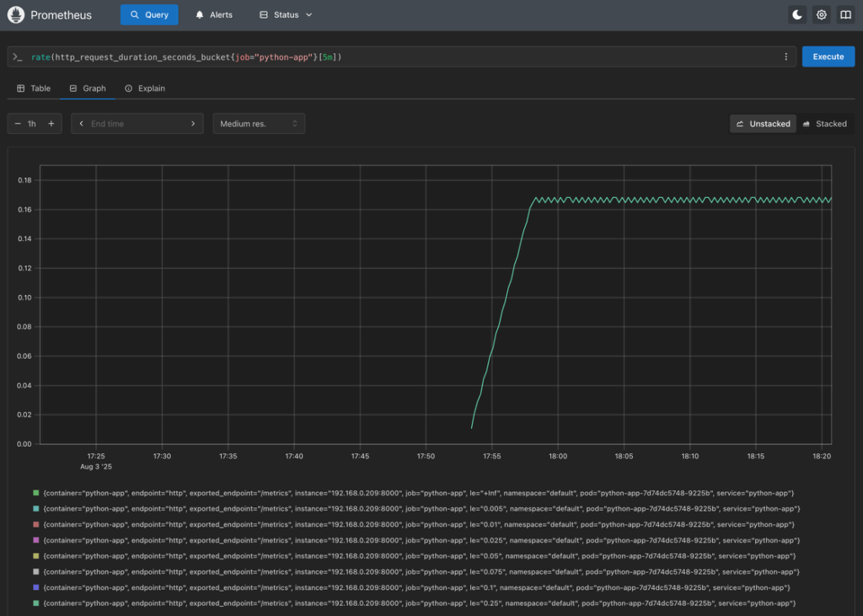Viewport: 863px width, 616px height.
Task: Toggle the le="0.005" series color swatch
Action: [x=35, y=509]
